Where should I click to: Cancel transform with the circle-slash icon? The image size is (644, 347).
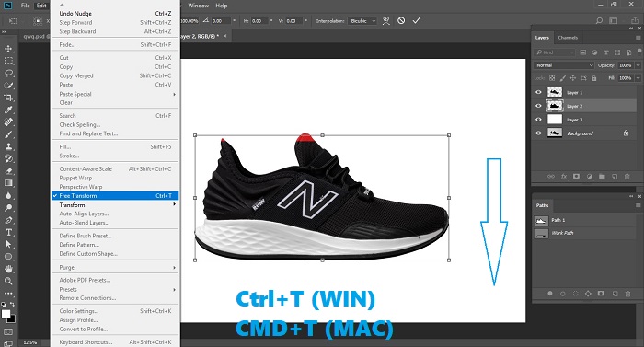tap(401, 20)
